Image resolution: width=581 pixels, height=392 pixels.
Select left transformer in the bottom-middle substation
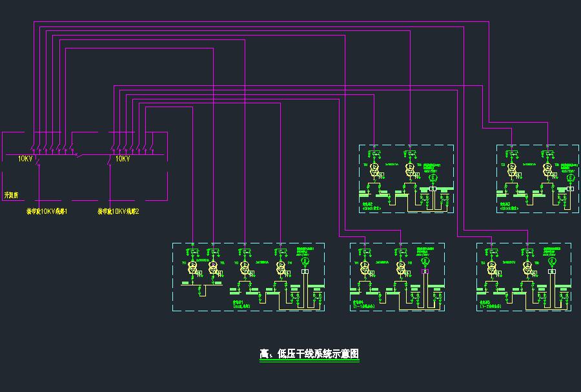coord(365,266)
